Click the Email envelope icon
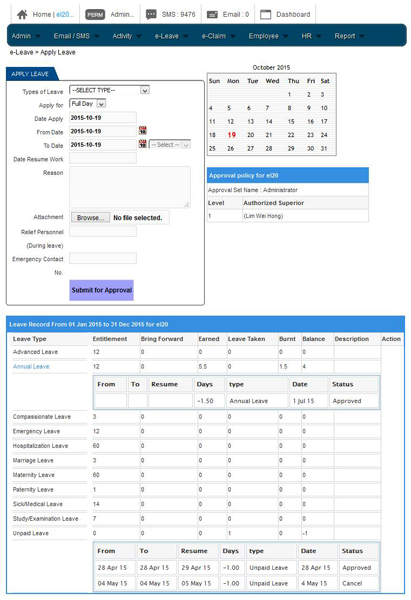 [x=212, y=15]
